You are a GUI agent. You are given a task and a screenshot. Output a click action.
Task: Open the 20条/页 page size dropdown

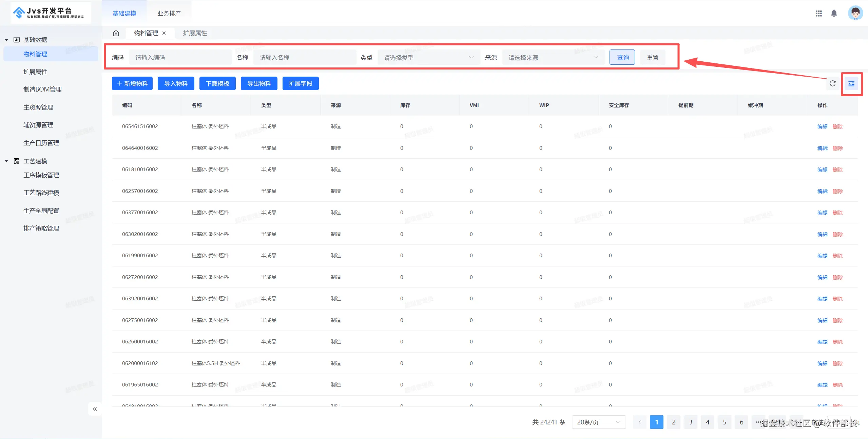tap(599, 422)
